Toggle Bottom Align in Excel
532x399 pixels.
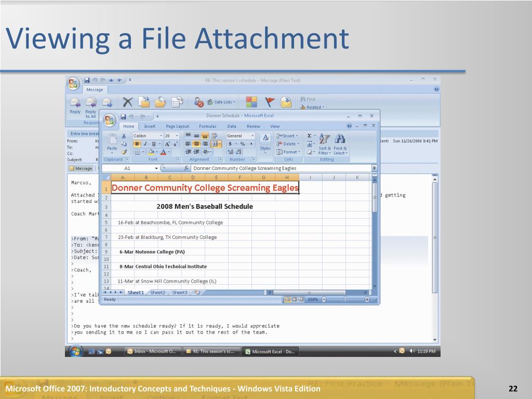(205, 136)
